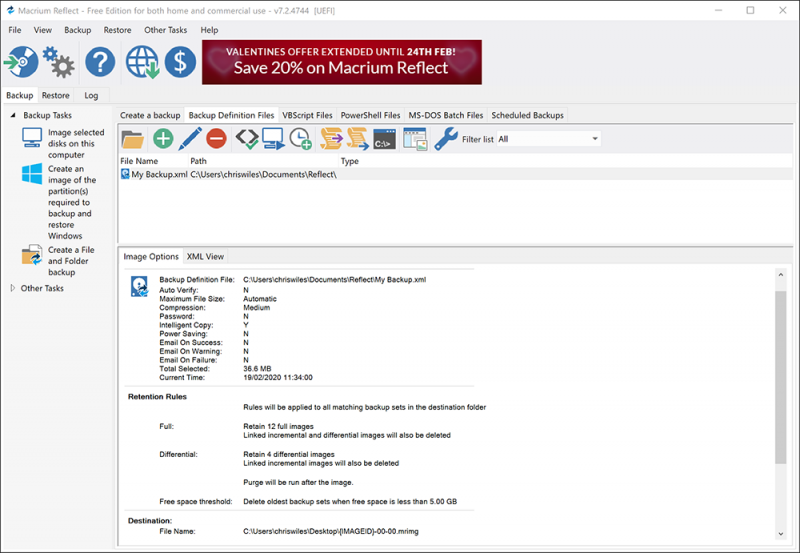Click the green plus add definition icon
The image size is (800, 553).
162,139
